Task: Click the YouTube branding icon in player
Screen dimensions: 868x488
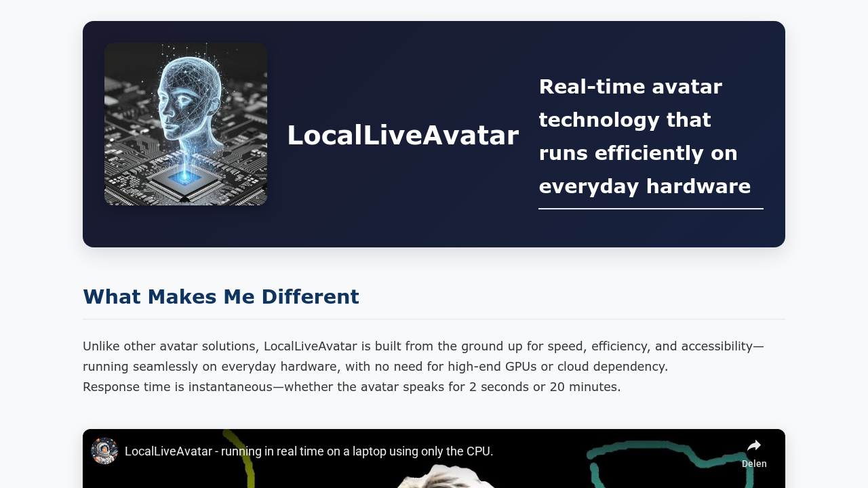Action: coord(103,450)
